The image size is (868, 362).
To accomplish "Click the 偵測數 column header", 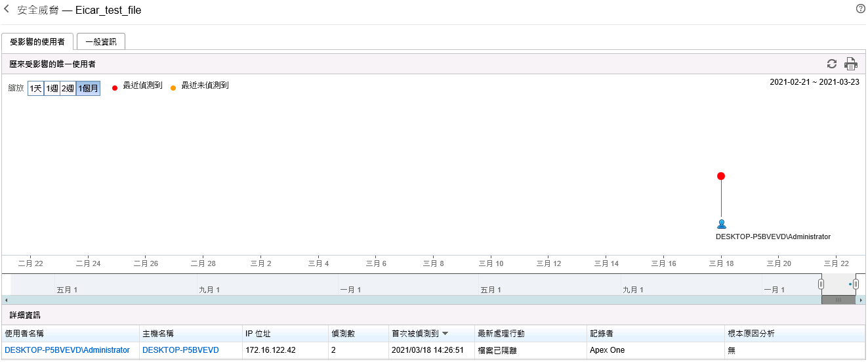I will (343, 334).
